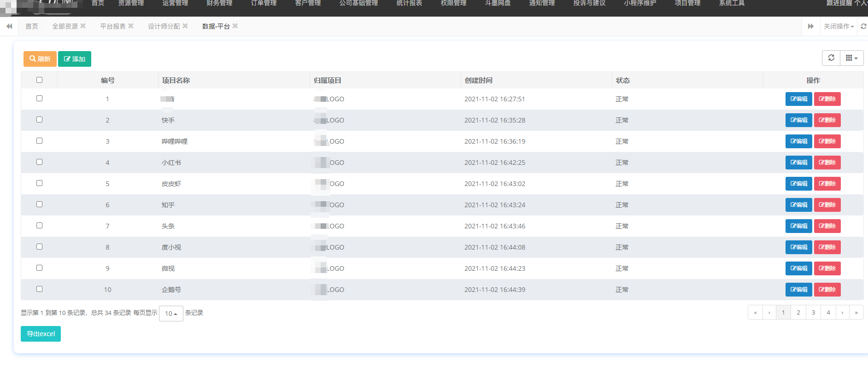This screenshot has width=868, height=390.
Task: Click the orange 刷新 search button
Action: click(40, 59)
